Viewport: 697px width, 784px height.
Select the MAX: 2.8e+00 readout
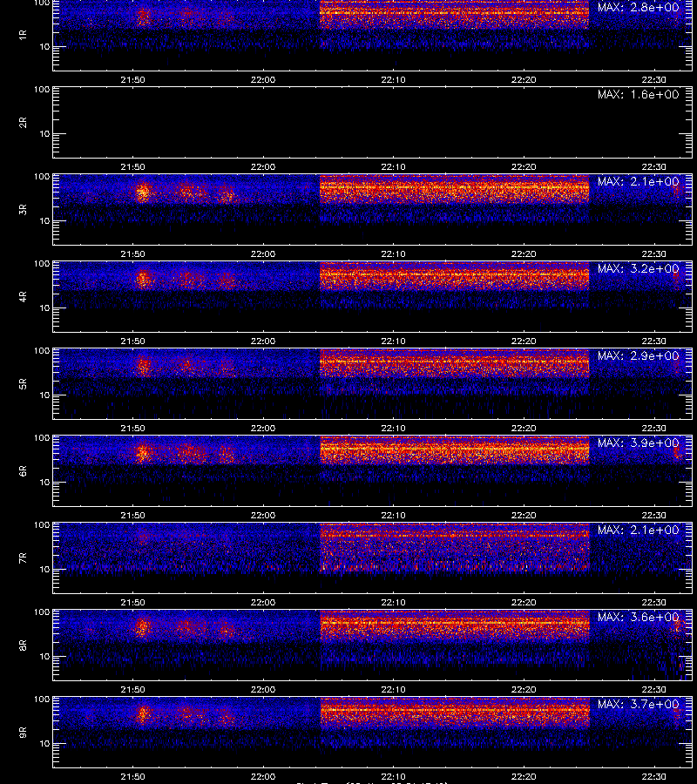pyautogui.click(x=638, y=8)
